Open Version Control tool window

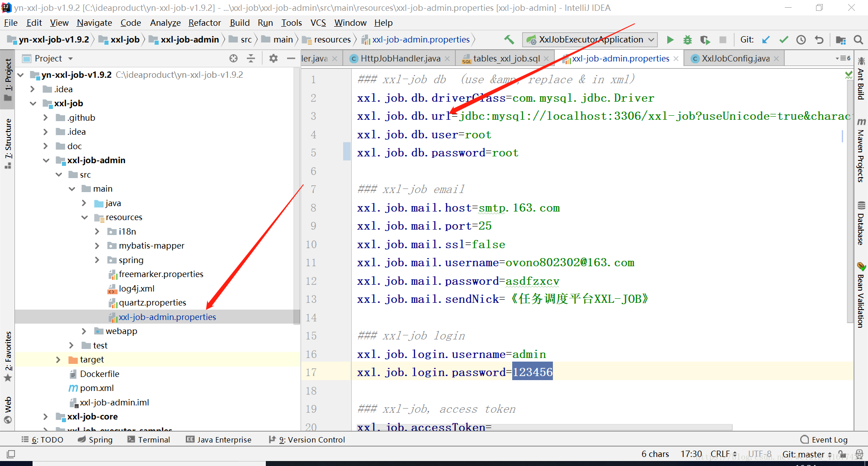pos(307,440)
